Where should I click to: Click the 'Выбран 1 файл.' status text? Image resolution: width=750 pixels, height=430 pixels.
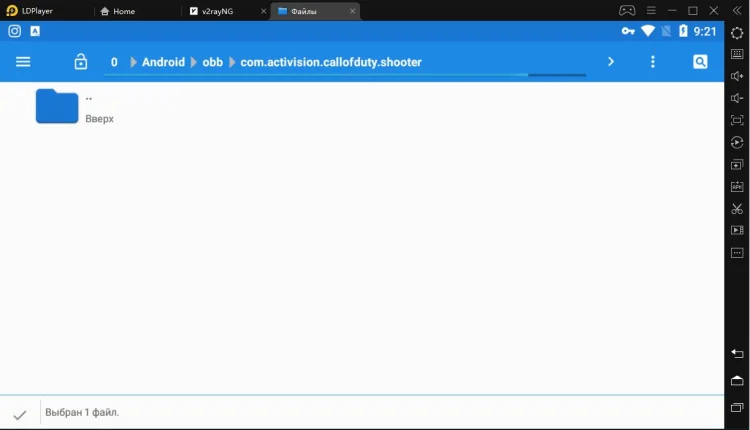point(82,412)
